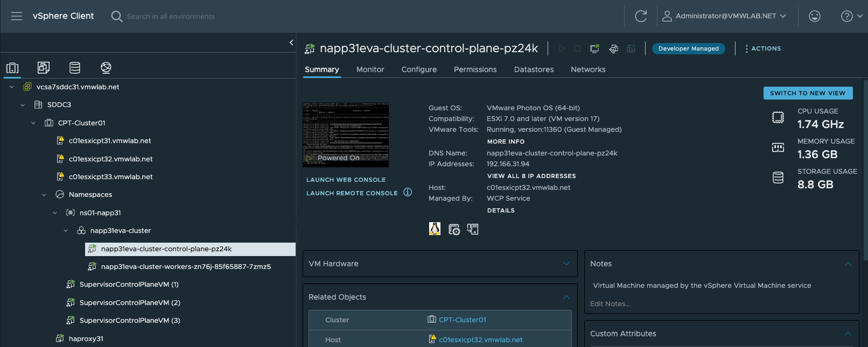
Task: Open c01esxicpt32.vmwlab.net link in Related Objects
Action: (481, 339)
